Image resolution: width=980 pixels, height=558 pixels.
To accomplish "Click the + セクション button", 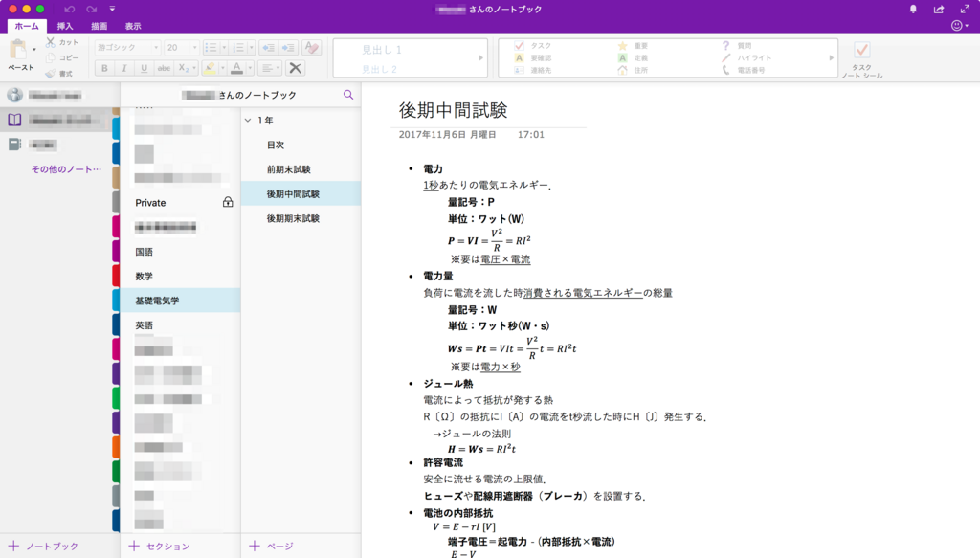I will [159, 547].
